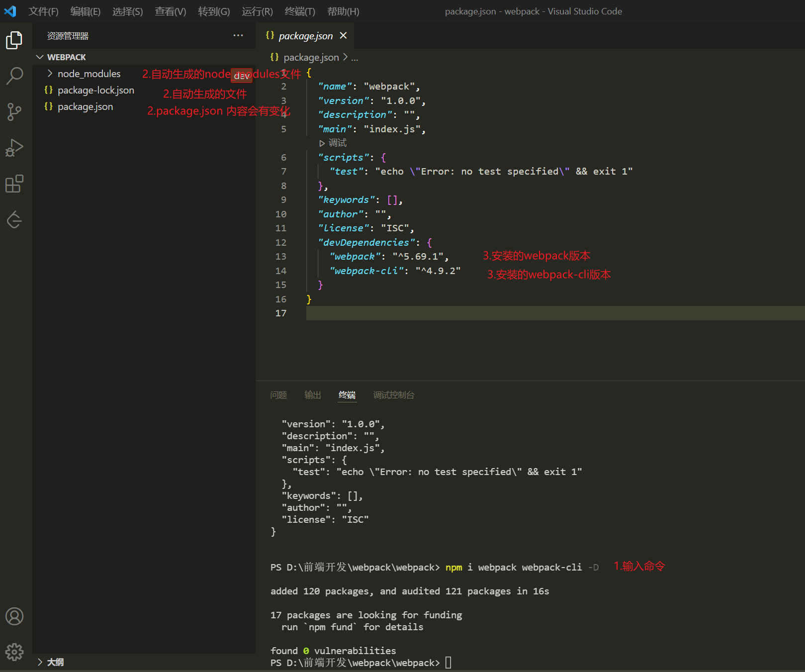Open the Explorer view in activity bar
This screenshot has height=672, width=805.
(x=14, y=40)
